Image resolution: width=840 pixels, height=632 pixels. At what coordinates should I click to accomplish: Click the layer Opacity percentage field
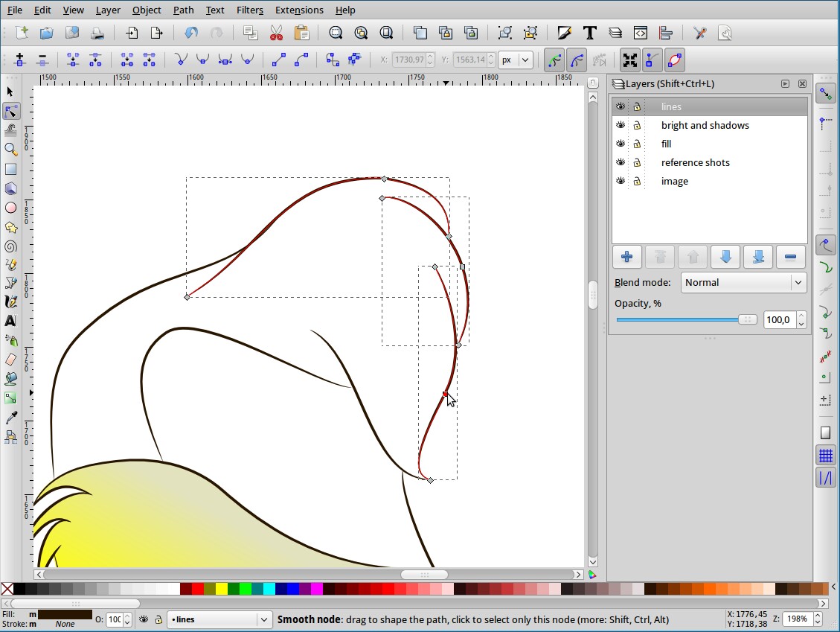tap(778, 319)
